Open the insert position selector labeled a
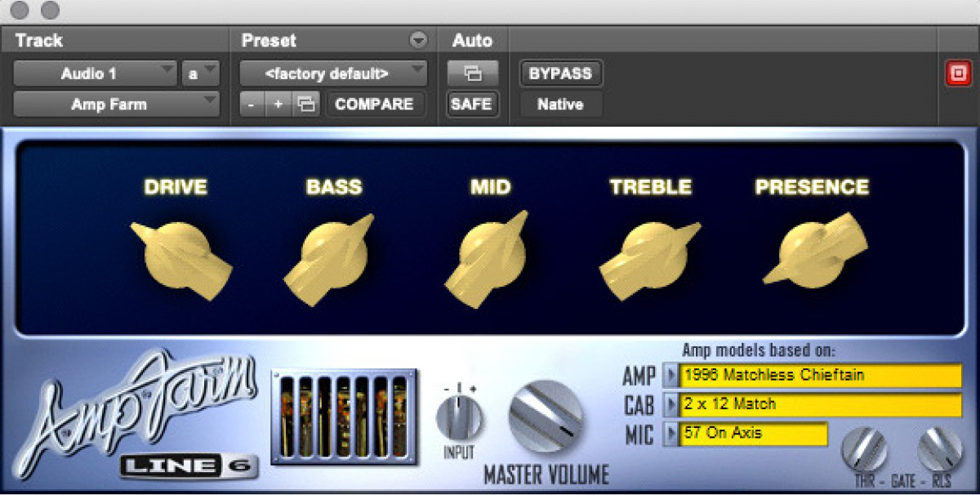980x495 pixels. 200,74
